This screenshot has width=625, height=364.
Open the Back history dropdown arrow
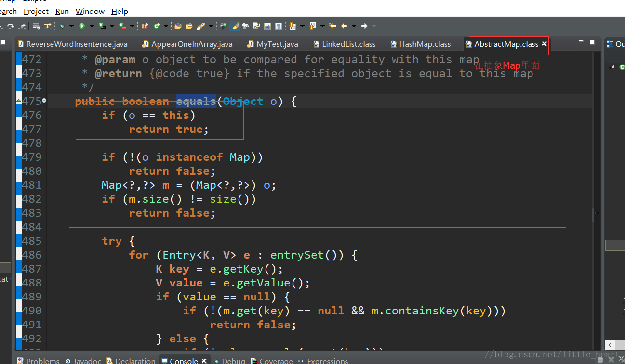pyautogui.click(x=354, y=26)
